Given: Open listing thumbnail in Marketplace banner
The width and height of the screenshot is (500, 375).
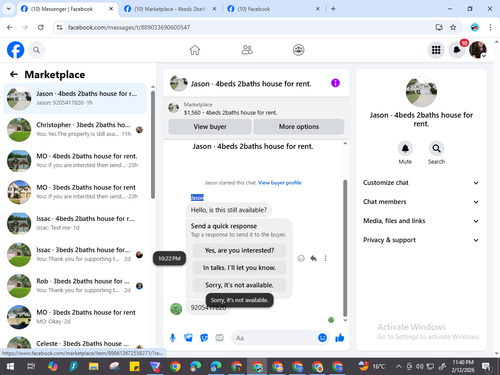Looking at the screenshot, I should [x=174, y=108].
